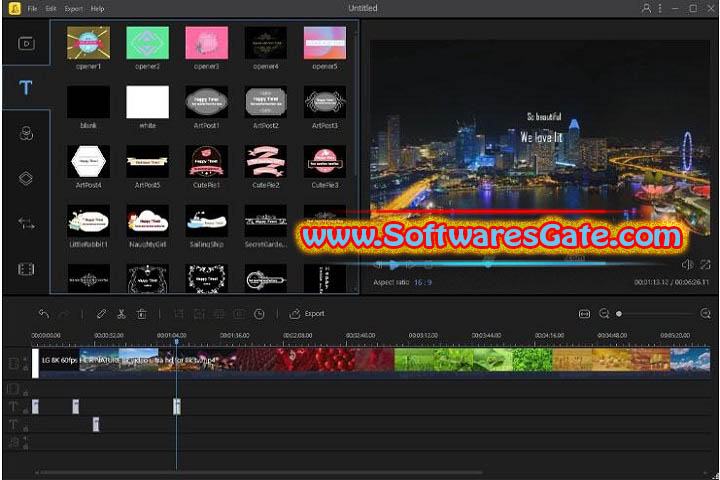This screenshot has height=480, width=720.
Task: Click the horizontal timeline scrollbar
Action: coord(259,472)
